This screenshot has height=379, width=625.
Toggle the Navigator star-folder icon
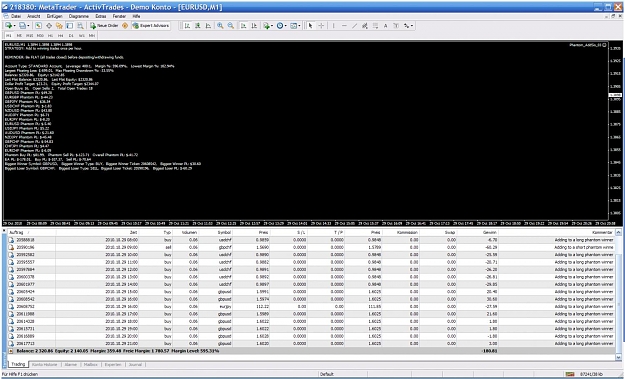pyautogui.click(x=59, y=26)
